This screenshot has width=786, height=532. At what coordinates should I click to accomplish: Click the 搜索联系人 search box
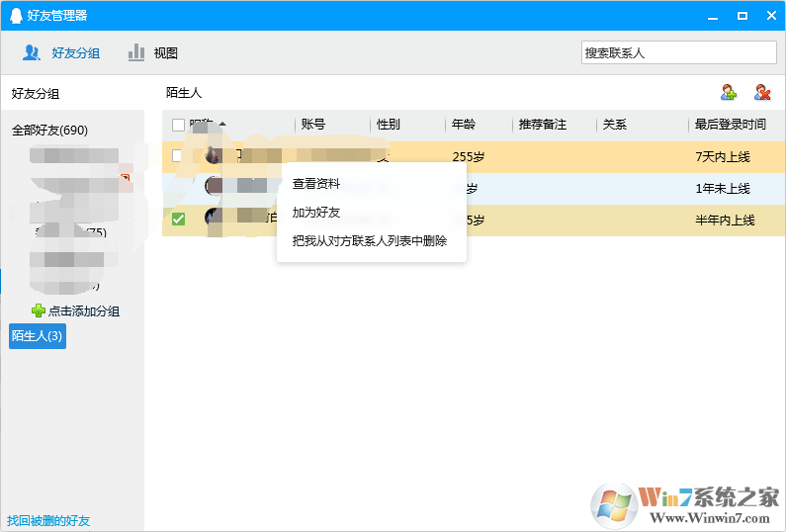tap(678, 52)
